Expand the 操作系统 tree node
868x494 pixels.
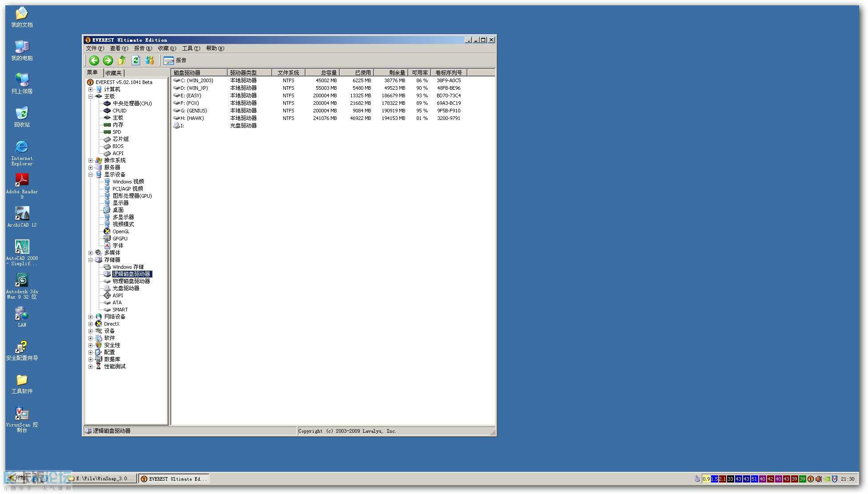coord(90,160)
